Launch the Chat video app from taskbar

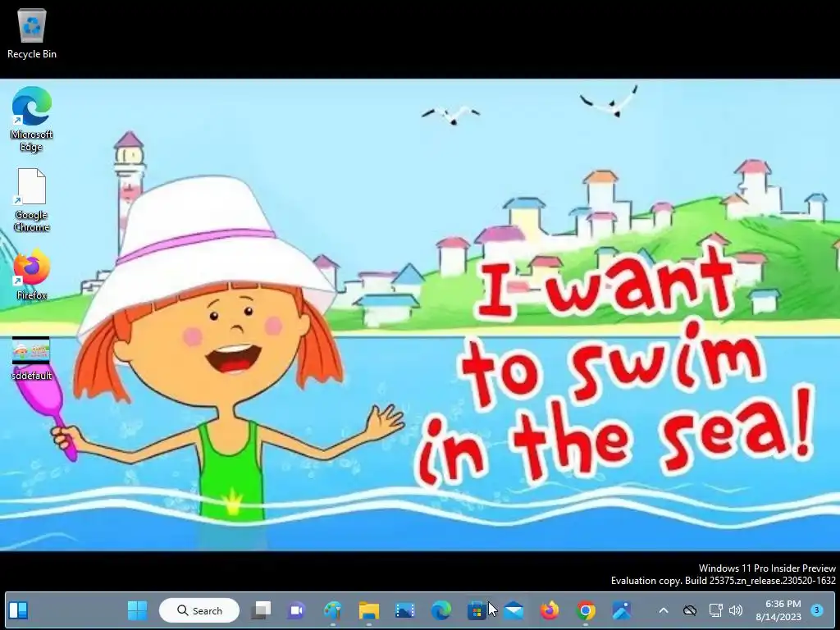pos(297,610)
